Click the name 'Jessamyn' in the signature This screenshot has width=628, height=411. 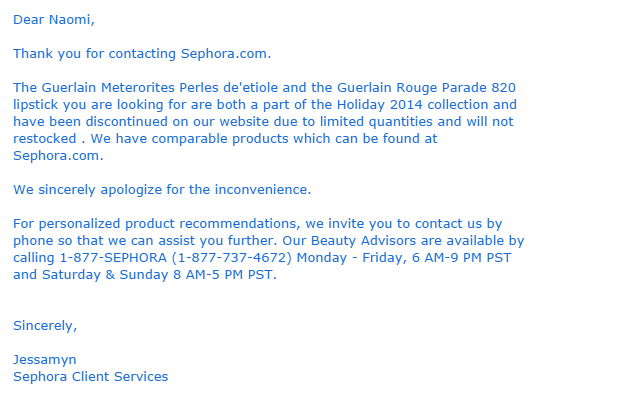[x=44, y=360]
